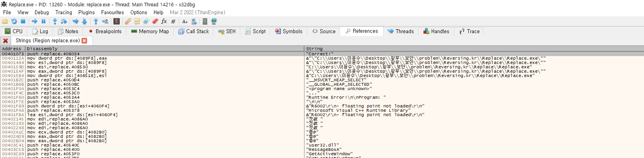
Task: Click the Step Over toolbar icon
Action: [x=64, y=21]
